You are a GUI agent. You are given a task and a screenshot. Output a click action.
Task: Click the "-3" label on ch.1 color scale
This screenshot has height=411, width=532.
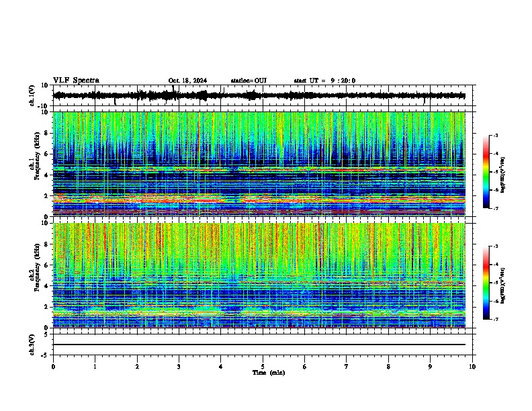pos(495,136)
